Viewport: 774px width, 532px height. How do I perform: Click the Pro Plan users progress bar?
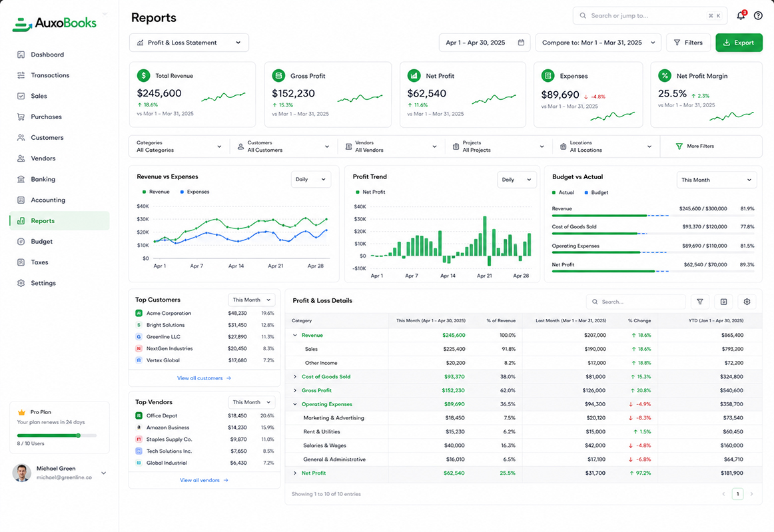pos(57,435)
